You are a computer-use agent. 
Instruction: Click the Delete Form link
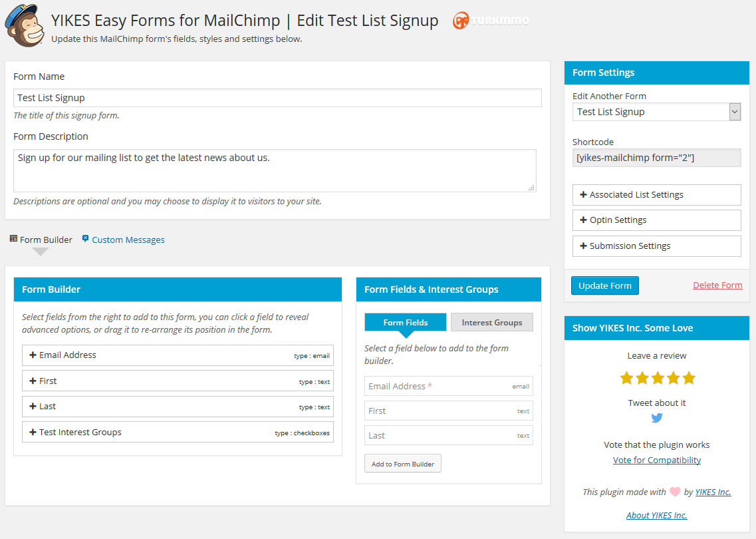[x=717, y=285]
